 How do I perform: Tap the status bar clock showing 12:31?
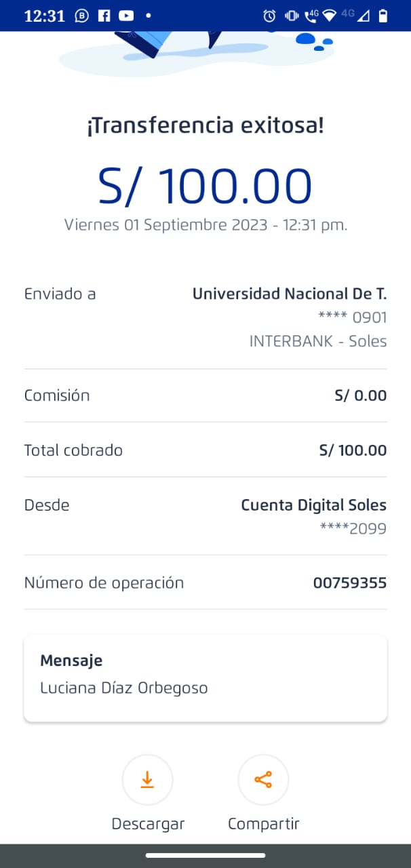[x=45, y=16]
